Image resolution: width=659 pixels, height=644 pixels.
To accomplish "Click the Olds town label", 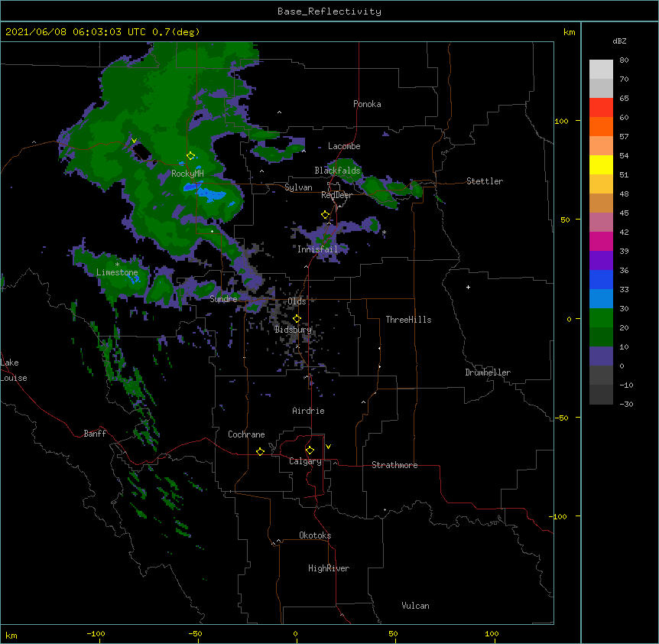I will 297,301.
